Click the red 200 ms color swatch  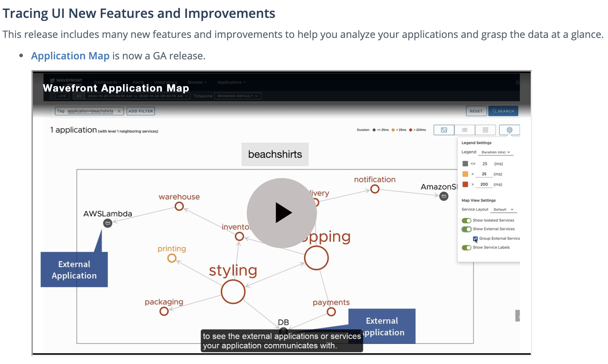(465, 185)
